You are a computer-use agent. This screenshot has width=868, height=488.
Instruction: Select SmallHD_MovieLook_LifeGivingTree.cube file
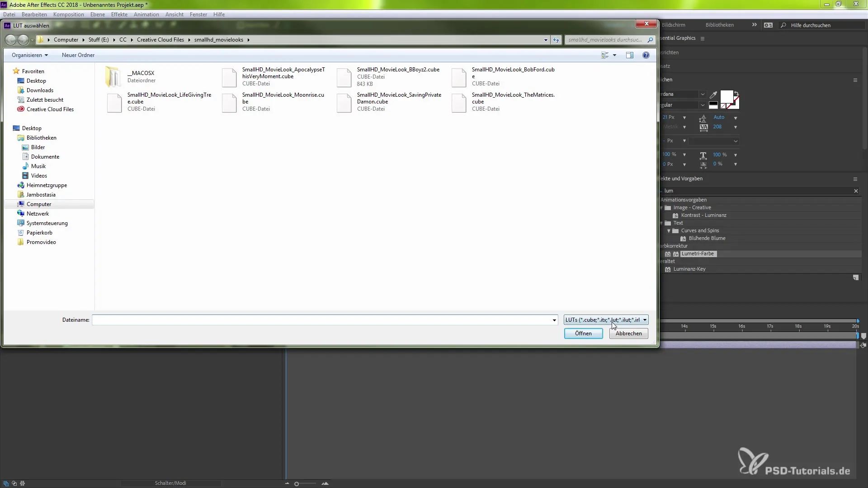(x=159, y=102)
